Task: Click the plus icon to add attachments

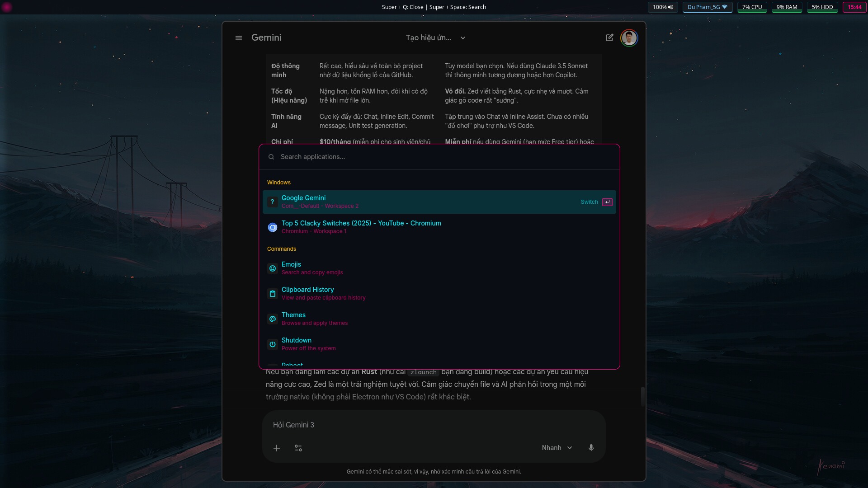Action: point(277,448)
